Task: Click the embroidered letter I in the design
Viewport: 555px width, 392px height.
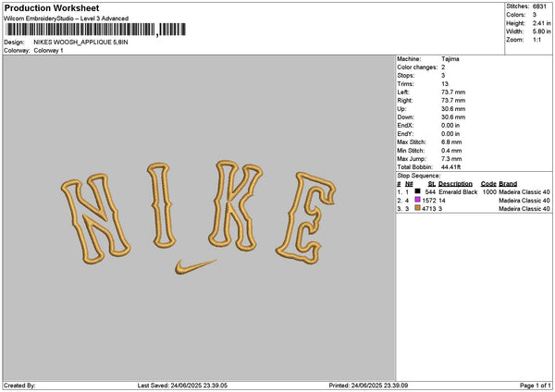Action: tap(161, 205)
